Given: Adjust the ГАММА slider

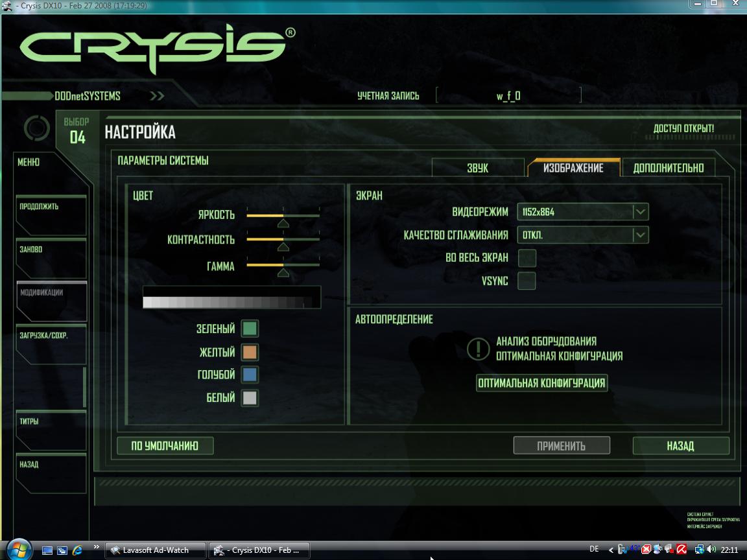Looking at the screenshot, I should point(283,266).
